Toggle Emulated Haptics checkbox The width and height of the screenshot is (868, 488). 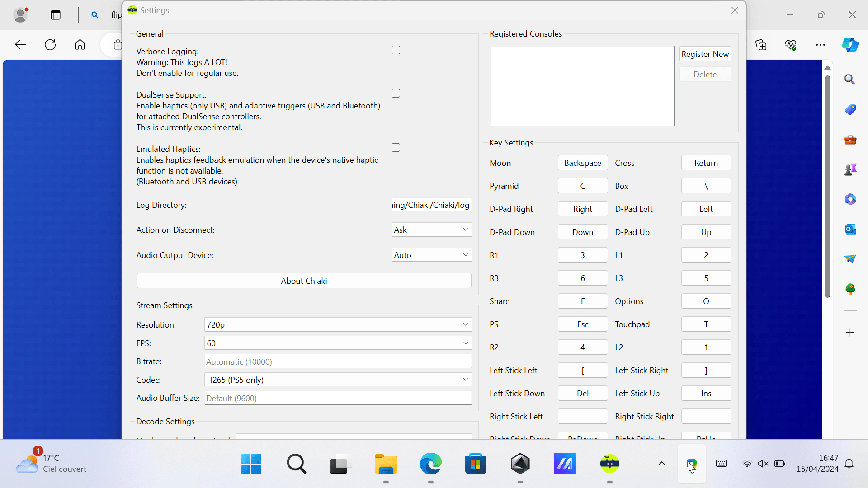tap(396, 148)
